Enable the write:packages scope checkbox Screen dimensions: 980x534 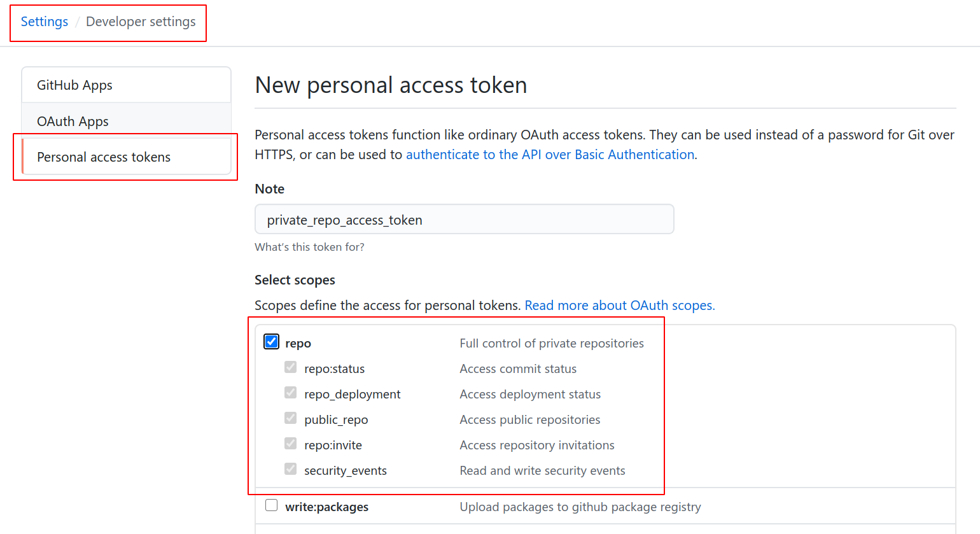point(272,505)
